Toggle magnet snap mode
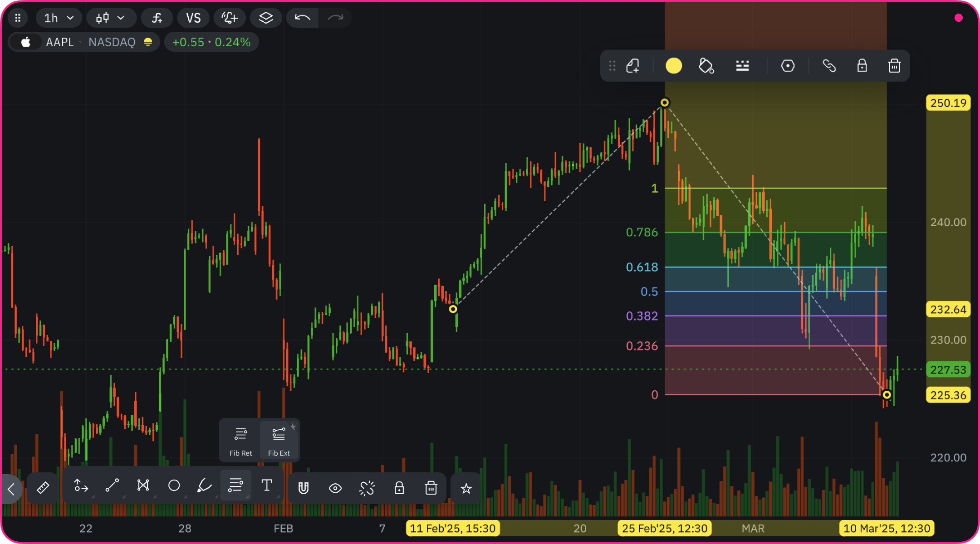The height and width of the screenshot is (544, 980). coord(304,488)
